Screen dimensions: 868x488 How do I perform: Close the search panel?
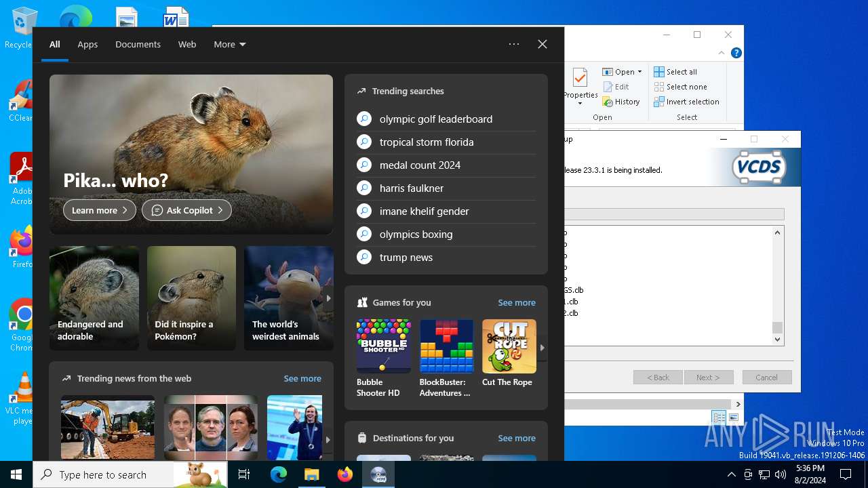(x=542, y=44)
